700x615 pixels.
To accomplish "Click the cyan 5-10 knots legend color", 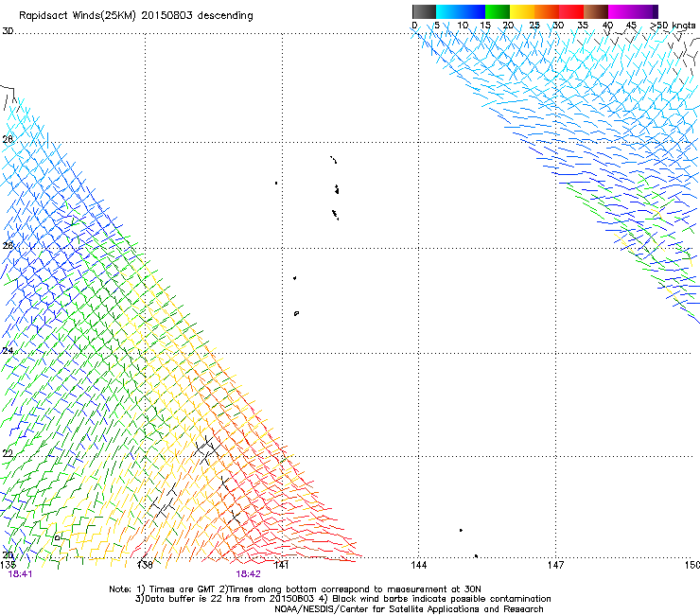I will pyautogui.click(x=448, y=11).
